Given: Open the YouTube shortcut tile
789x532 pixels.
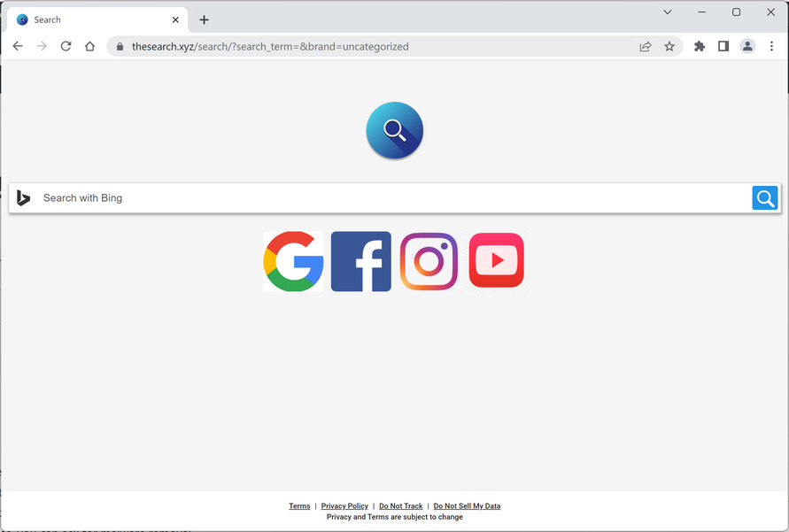Looking at the screenshot, I should (496, 260).
